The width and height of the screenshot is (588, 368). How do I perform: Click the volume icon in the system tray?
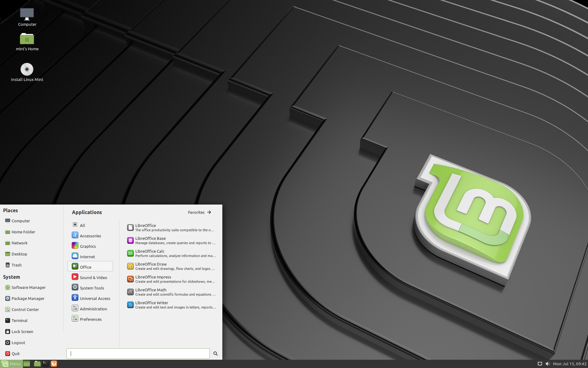[x=548, y=364]
